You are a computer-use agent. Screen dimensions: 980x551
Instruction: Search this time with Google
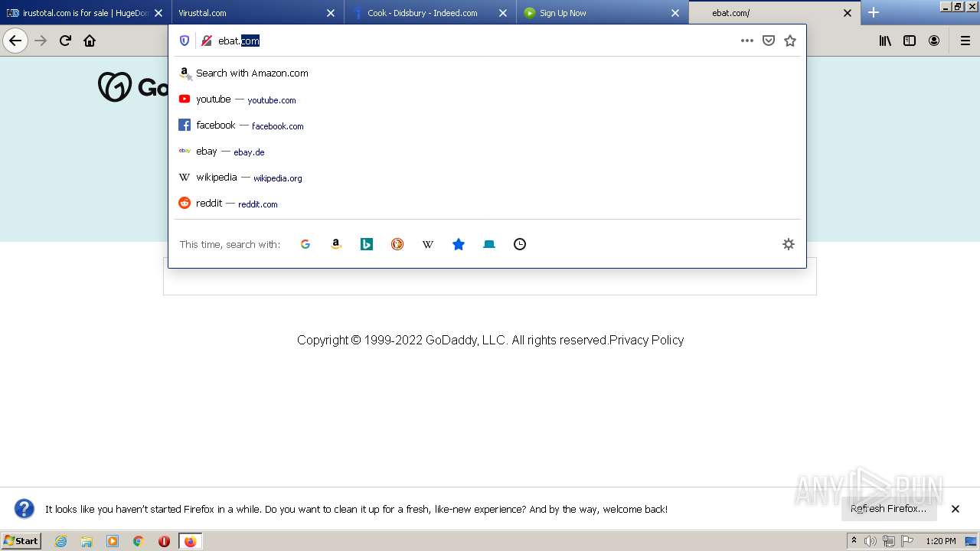(x=305, y=244)
